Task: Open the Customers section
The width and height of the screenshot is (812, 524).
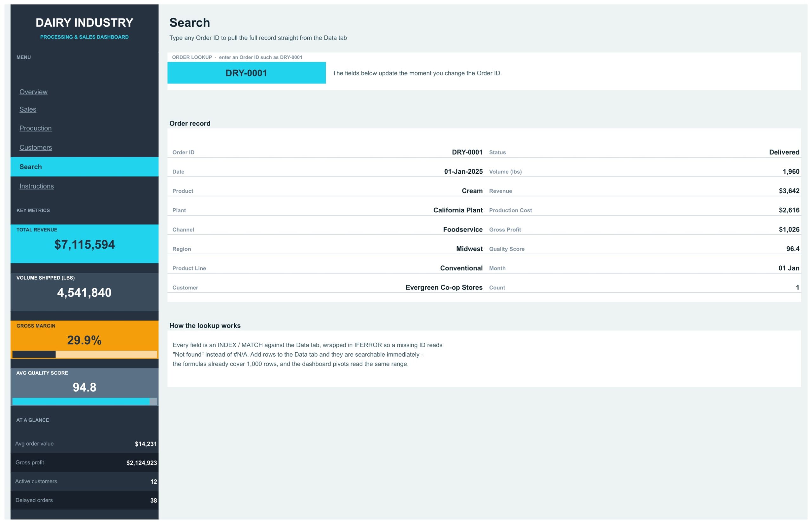Action: [36, 148]
